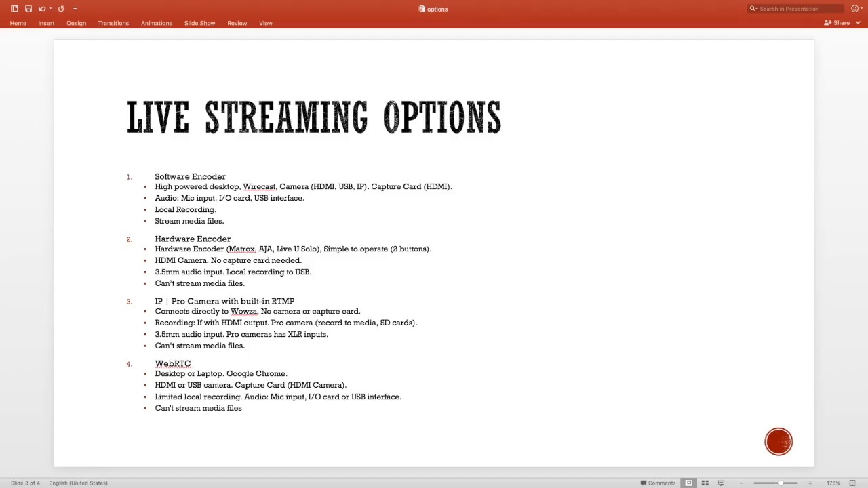Viewport: 868px width, 488px height.
Task: Click Slide 3 of 4 indicator
Action: tap(25, 483)
